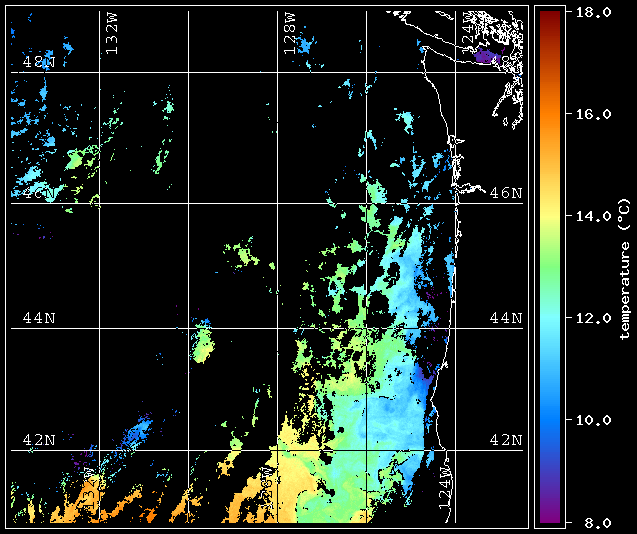This screenshot has height=534, width=637.
Task: Click the 124W label at map bottom
Action: (x=445, y=487)
